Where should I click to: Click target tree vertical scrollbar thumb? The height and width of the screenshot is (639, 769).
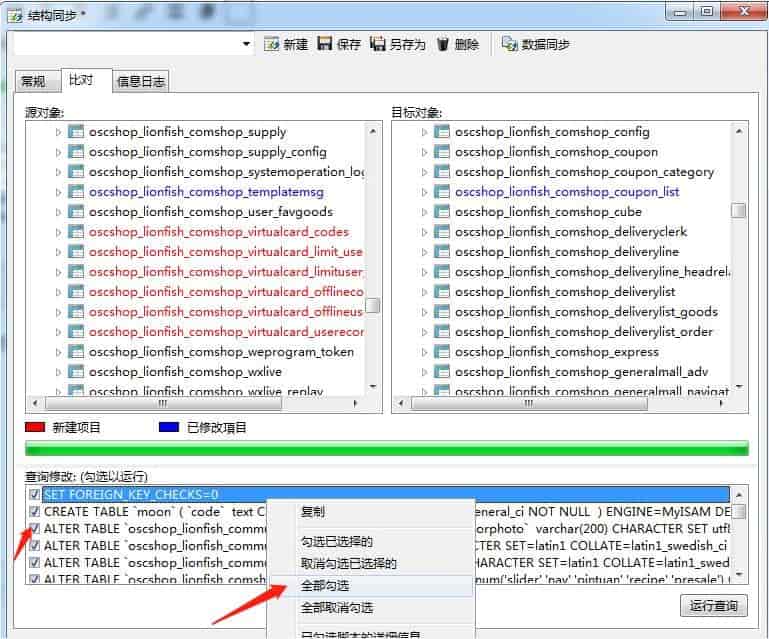739,210
